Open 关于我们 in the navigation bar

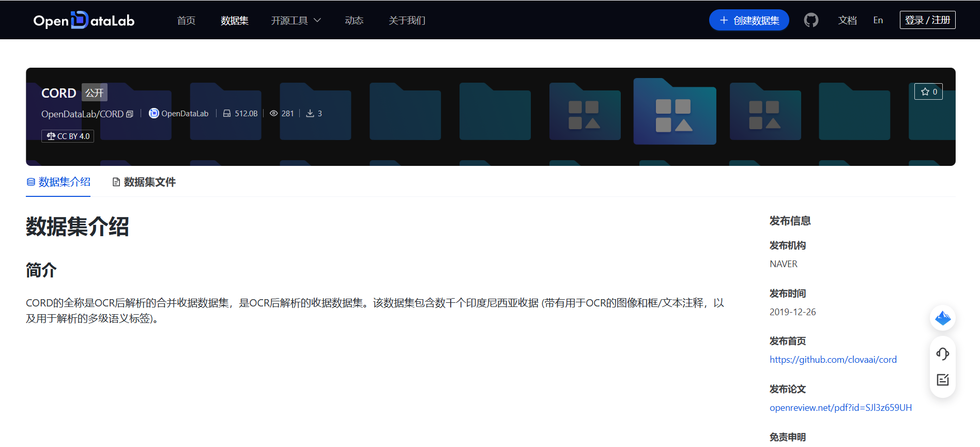(407, 20)
